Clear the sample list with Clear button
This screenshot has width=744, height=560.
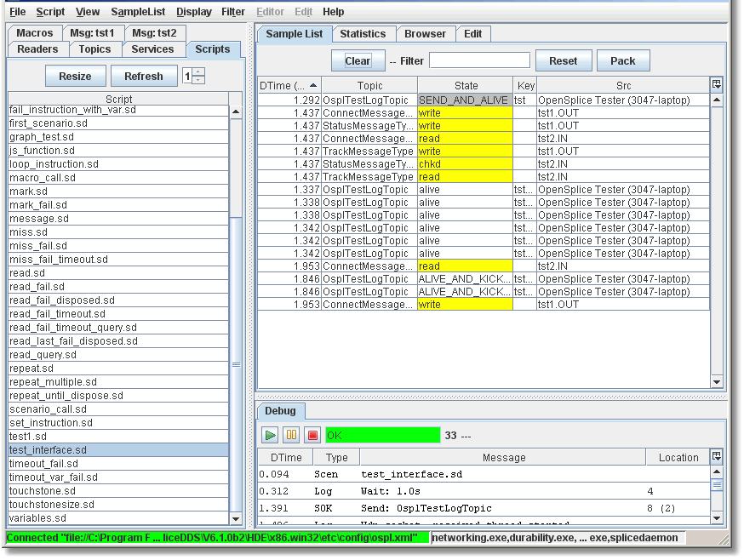tap(358, 60)
